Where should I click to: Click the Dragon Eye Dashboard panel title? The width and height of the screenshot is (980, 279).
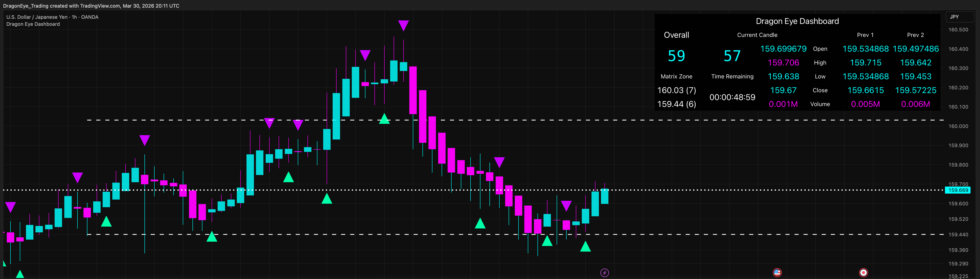click(797, 21)
